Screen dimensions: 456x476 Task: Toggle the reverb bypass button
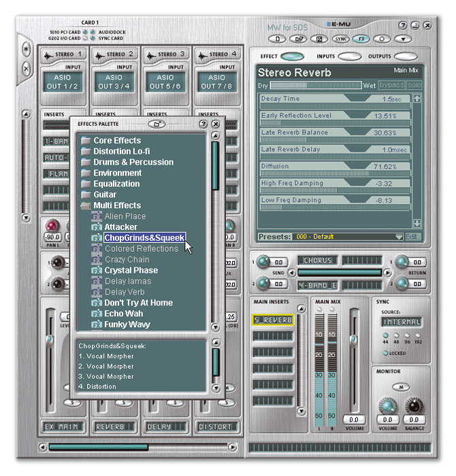tap(391, 85)
